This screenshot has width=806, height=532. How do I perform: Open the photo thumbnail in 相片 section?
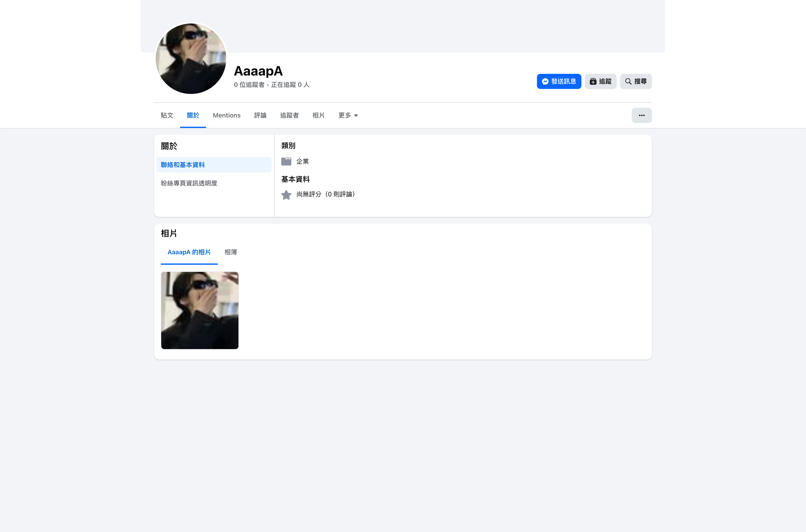(200, 310)
